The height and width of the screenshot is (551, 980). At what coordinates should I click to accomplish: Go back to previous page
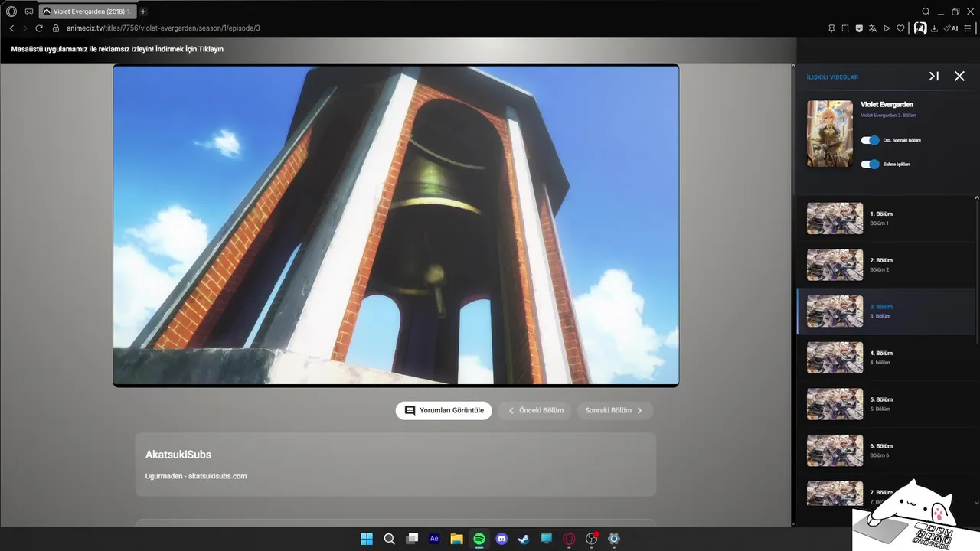(x=11, y=28)
